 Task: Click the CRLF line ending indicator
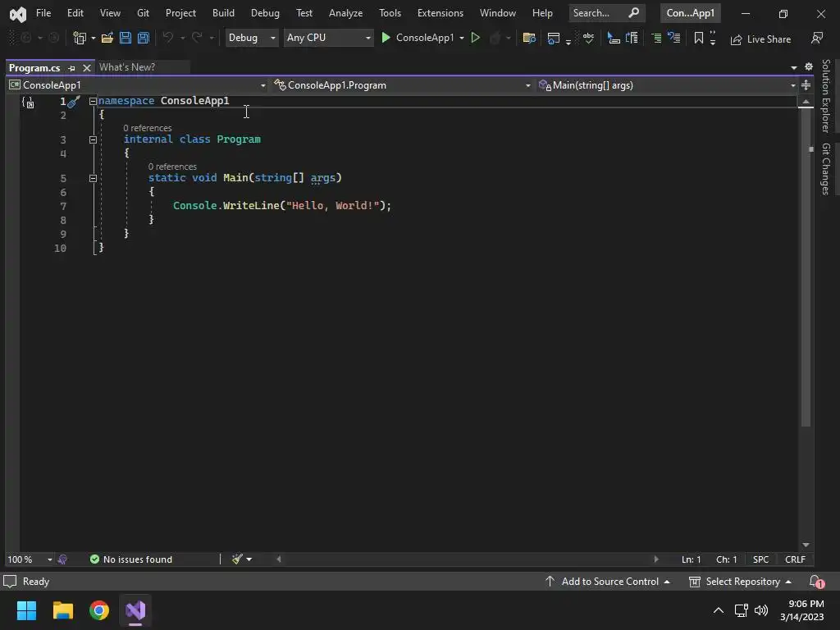point(795,559)
